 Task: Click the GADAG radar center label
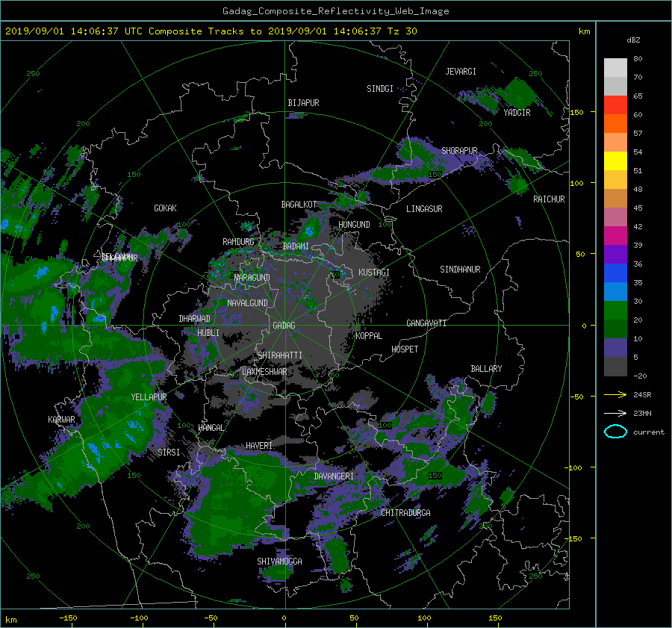click(x=284, y=326)
